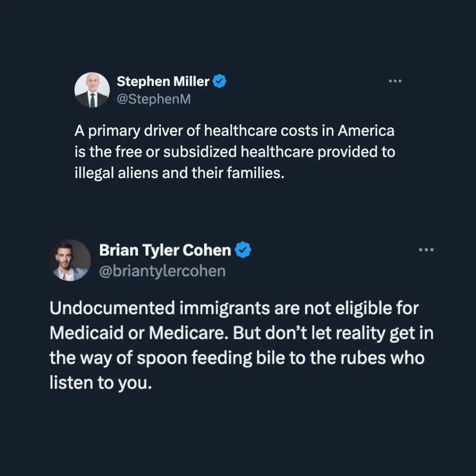This screenshot has height=476, width=476.
Task: Click the Brian Tyler Cohen display name
Action: point(165,251)
